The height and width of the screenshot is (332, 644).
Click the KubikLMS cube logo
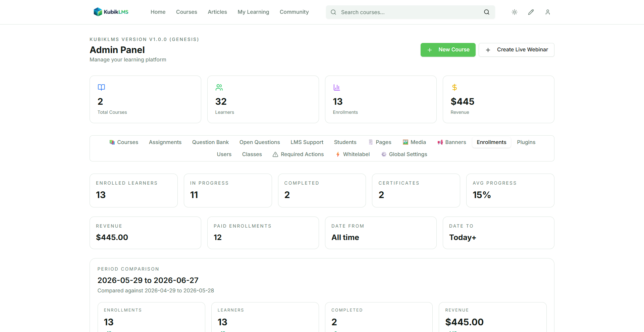point(98,12)
